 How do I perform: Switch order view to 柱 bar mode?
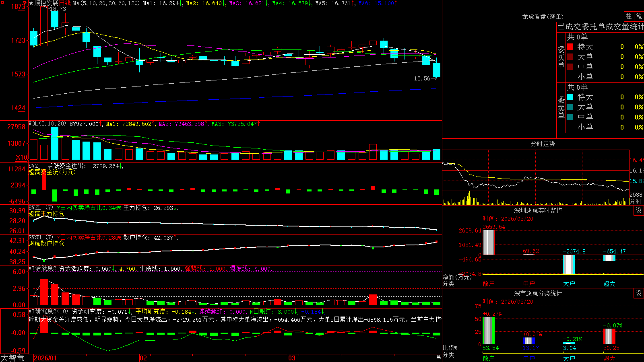[629, 16]
